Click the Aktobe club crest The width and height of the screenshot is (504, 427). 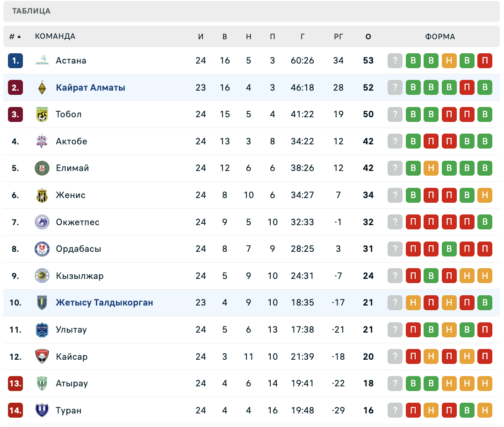coord(42,141)
